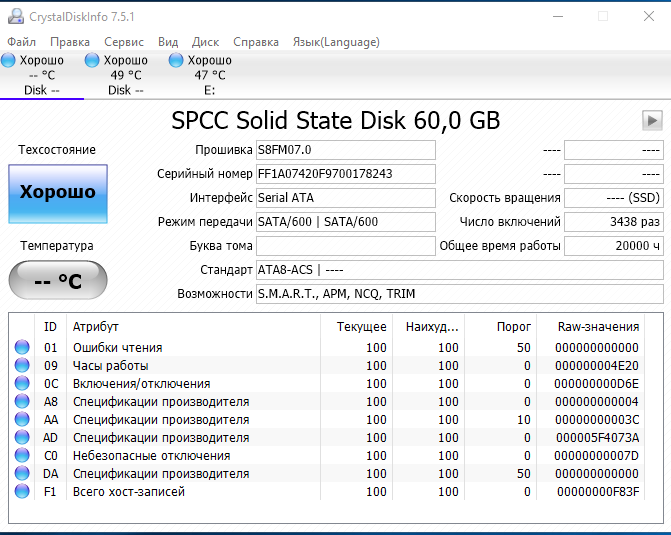The image size is (671, 535).
Task: Select the disk tab showing 49 °C
Action: [x=119, y=75]
